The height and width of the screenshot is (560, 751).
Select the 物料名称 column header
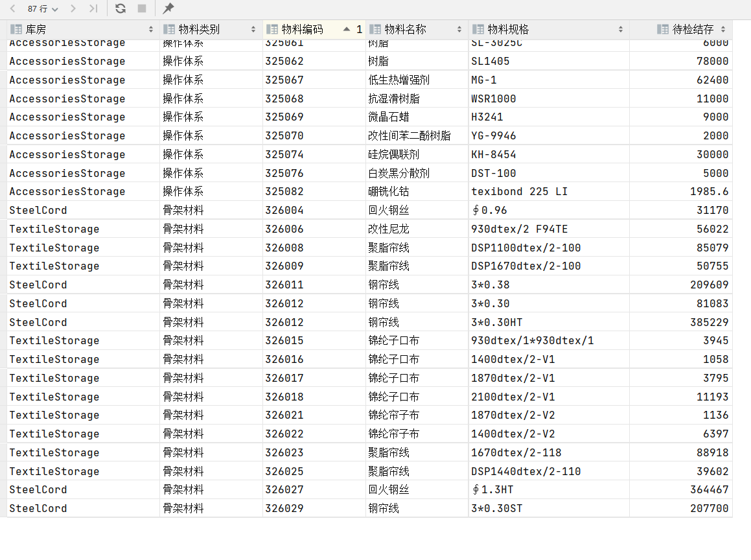(x=417, y=29)
